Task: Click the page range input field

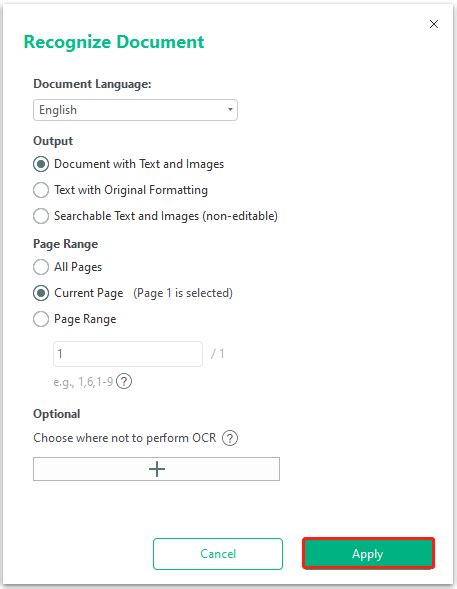Action: point(128,354)
